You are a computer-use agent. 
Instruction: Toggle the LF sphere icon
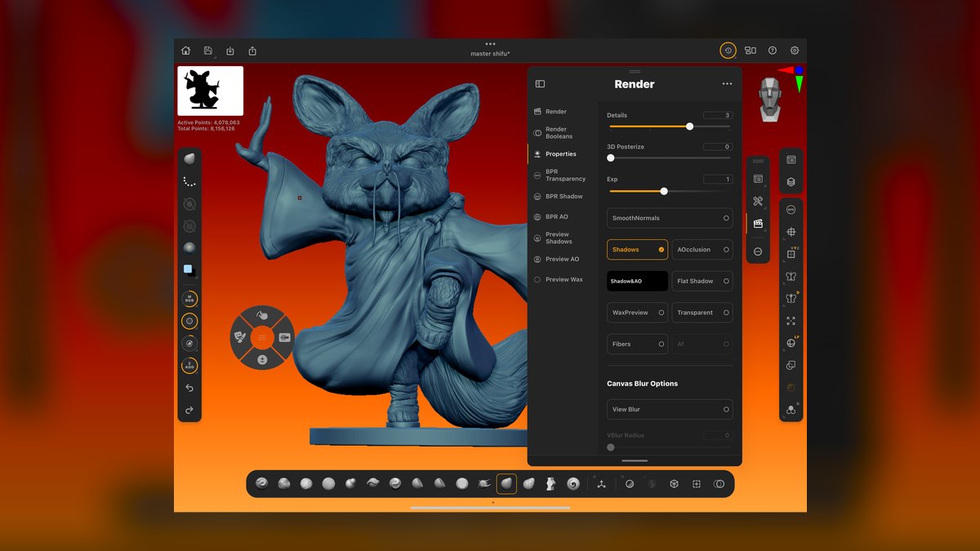point(791,343)
